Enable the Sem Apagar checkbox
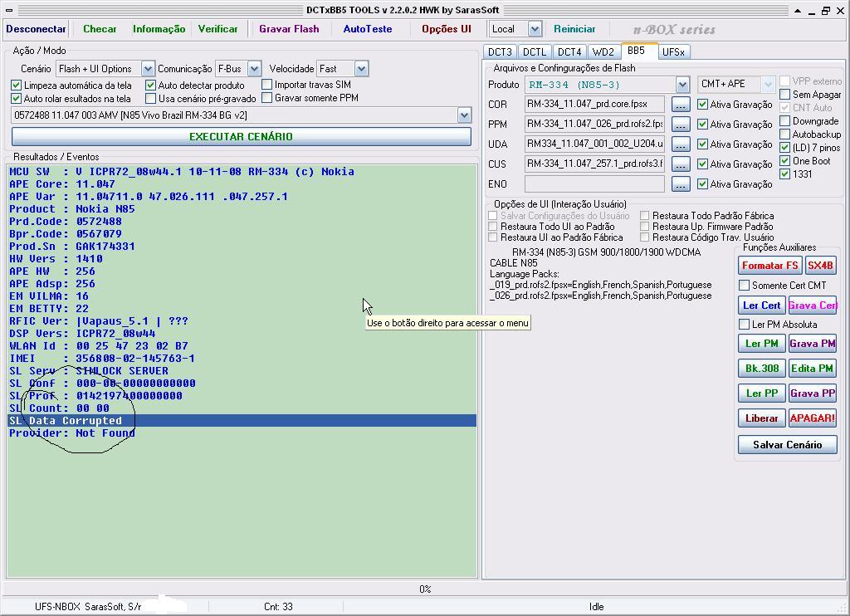 784,95
